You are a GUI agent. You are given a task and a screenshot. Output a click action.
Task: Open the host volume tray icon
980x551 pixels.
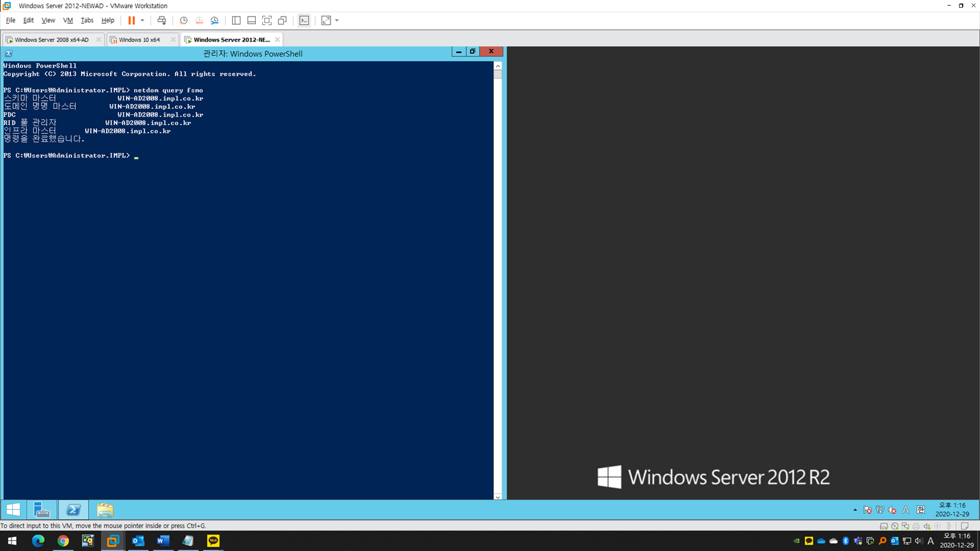919,541
